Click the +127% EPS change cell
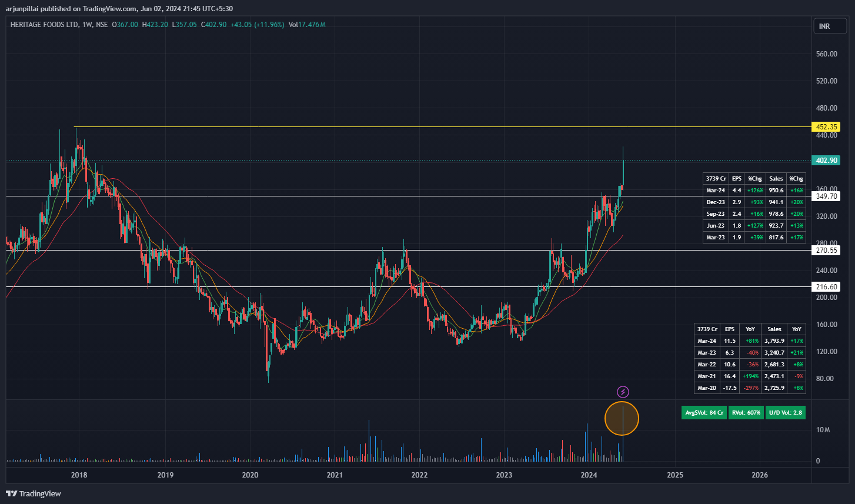 coord(754,226)
